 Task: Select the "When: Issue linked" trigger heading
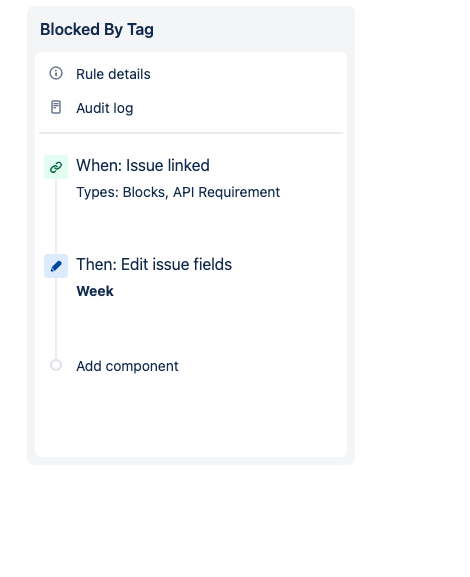point(143,166)
